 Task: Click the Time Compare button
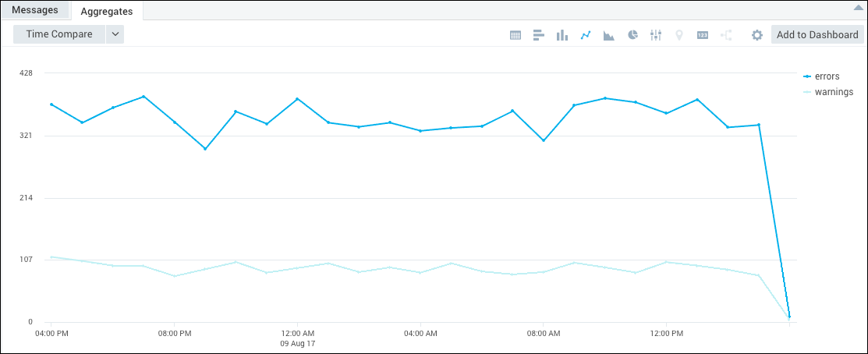[59, 34]
